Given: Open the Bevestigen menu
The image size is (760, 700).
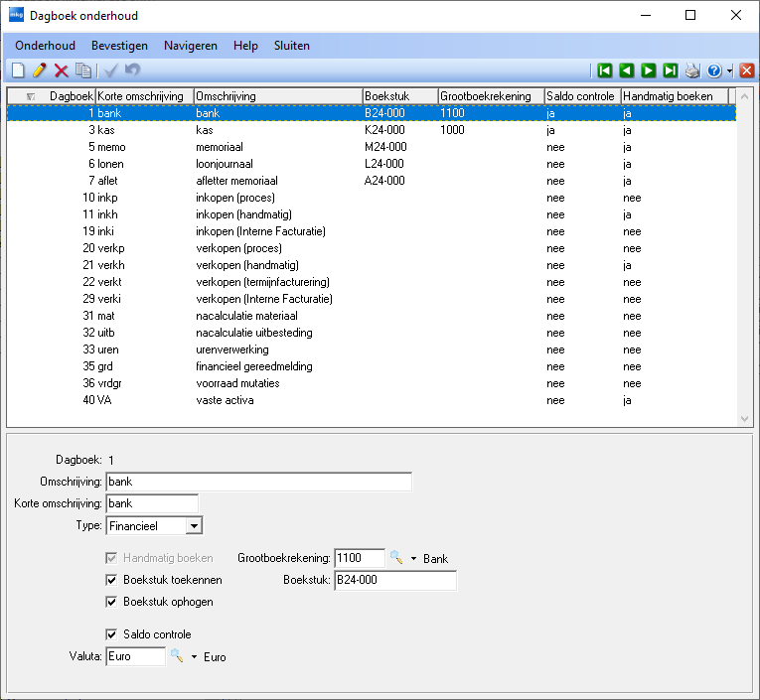Looking at the screenshot, I should 119,46.
